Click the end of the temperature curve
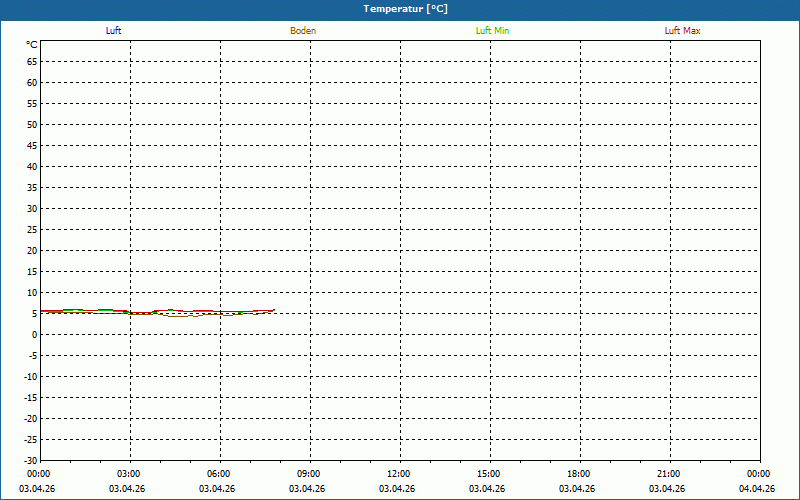This screenshot has height=500, width=800. pyautogui.click(x=274, y=310)
